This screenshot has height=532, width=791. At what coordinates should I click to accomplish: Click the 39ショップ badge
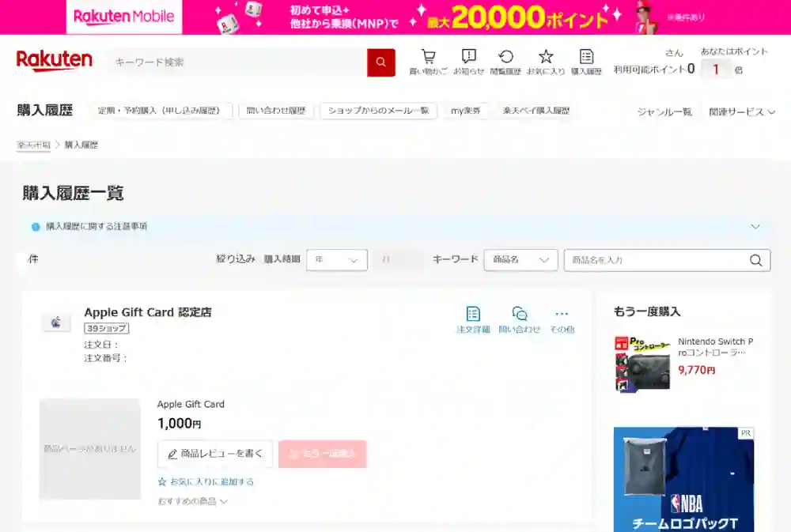tap(107, 328)
